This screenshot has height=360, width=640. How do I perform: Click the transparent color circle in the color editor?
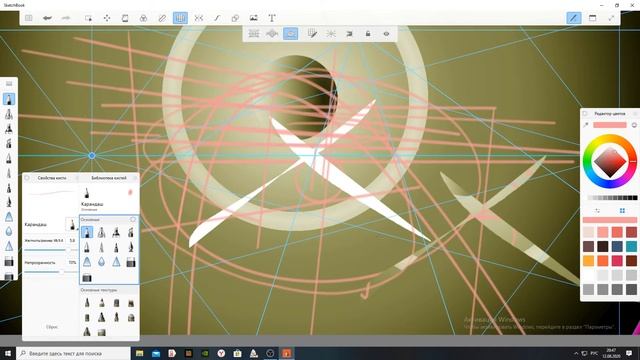coord(634,125)
